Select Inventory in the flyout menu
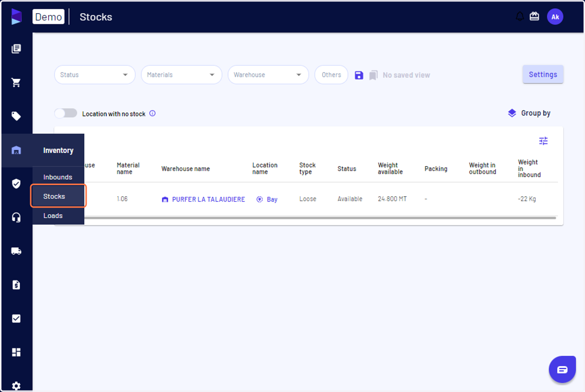585x392 pixels. 58,150
